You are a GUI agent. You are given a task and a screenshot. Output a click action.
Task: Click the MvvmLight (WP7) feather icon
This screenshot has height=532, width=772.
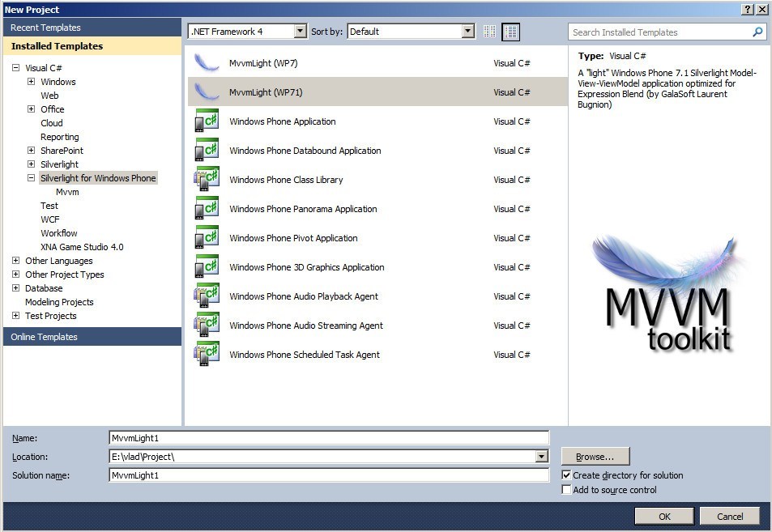[x=207, y=63]
